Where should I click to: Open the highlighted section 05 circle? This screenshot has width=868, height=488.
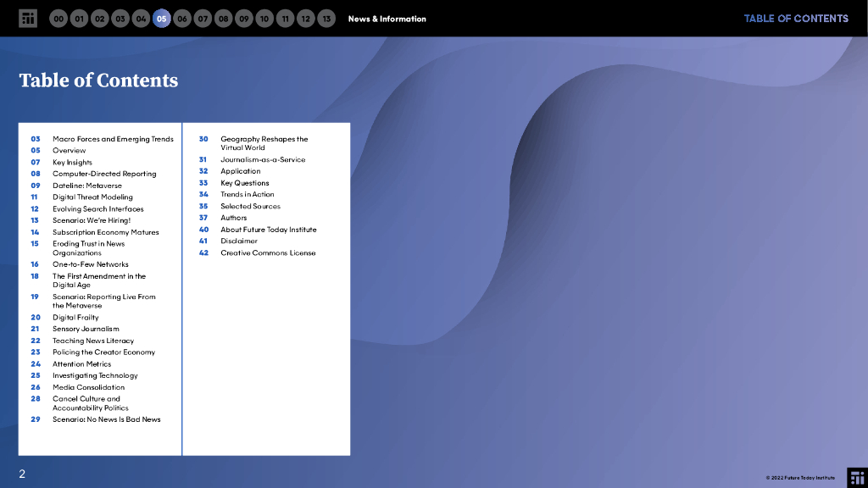pyautogui.click(x=161, y=19)
